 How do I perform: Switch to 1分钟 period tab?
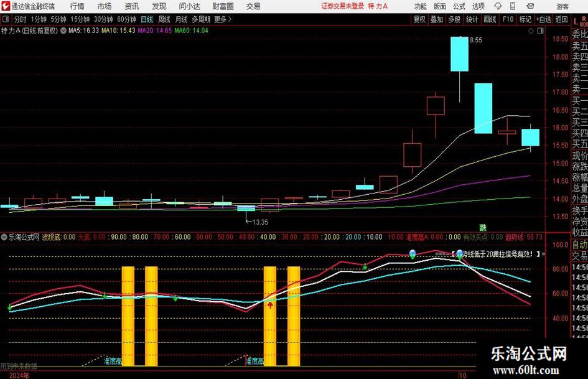[x=39, y=19]
